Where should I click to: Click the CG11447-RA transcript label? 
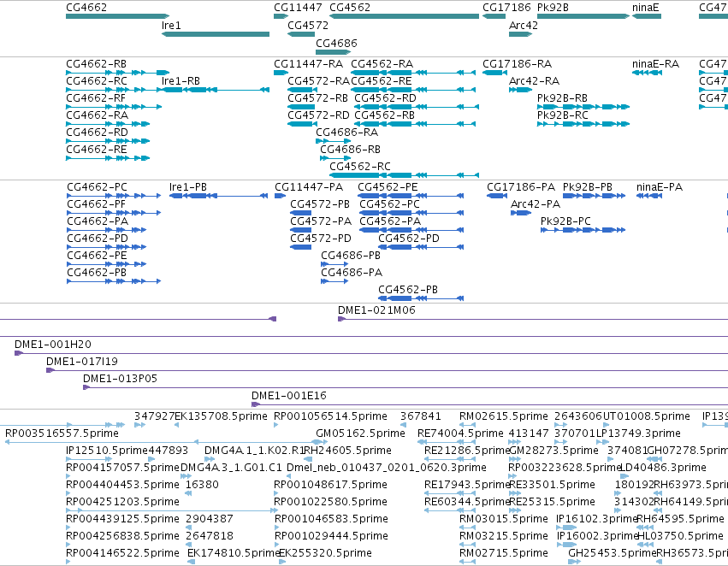308,63
